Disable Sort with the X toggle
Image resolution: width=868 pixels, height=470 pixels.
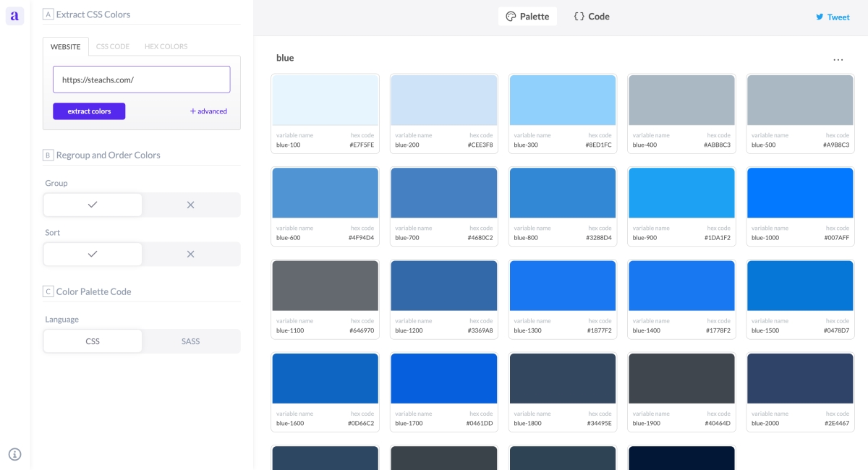click(x=191, y=254)
